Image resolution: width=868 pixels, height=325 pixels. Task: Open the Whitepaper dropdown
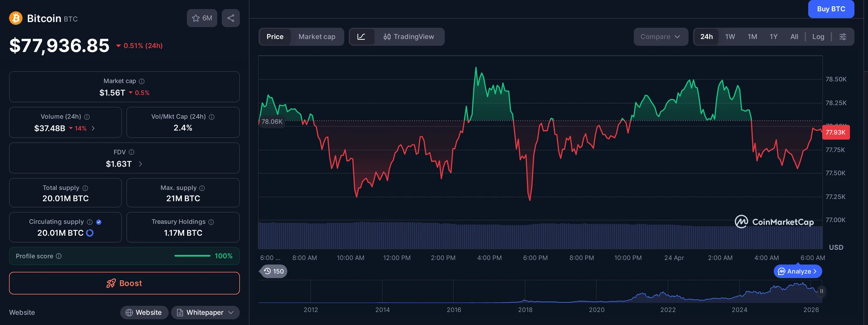205,312
